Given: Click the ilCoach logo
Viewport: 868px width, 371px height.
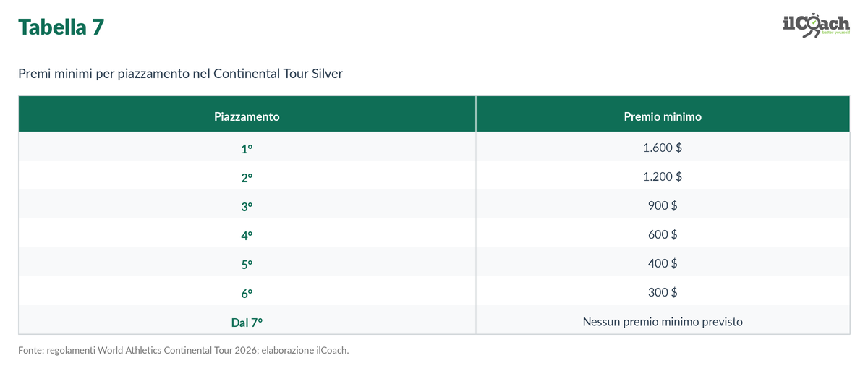Looking at the screenshot, I should click(x=816, y=25).
